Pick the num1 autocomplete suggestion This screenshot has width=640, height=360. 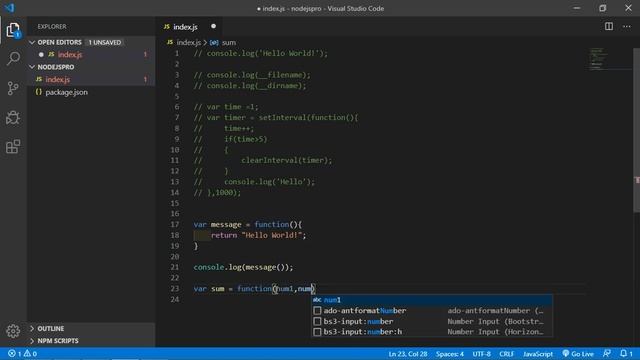click(432, 300)
